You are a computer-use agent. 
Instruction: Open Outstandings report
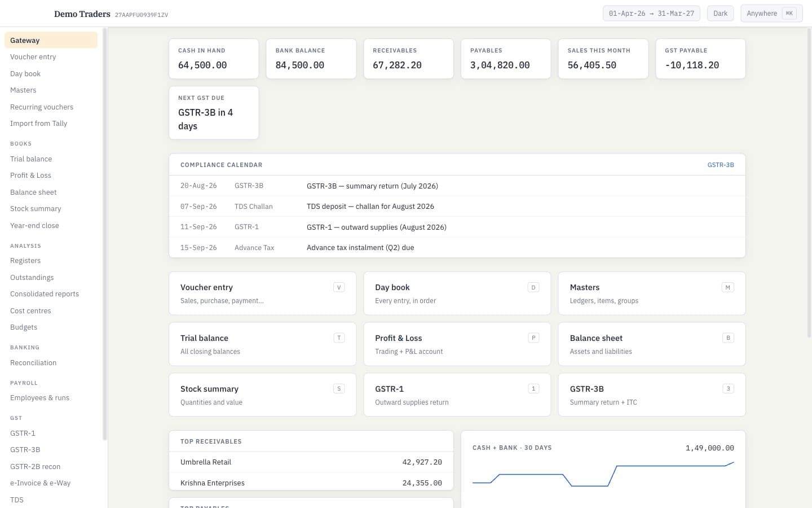tap(51, 278)
